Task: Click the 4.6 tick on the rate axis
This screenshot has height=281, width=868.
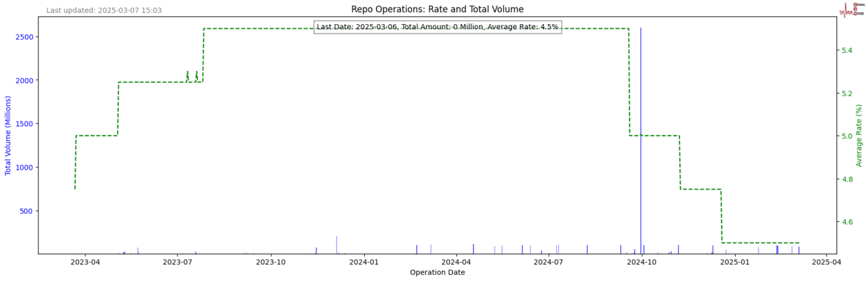Action: (x=848, y=222)
